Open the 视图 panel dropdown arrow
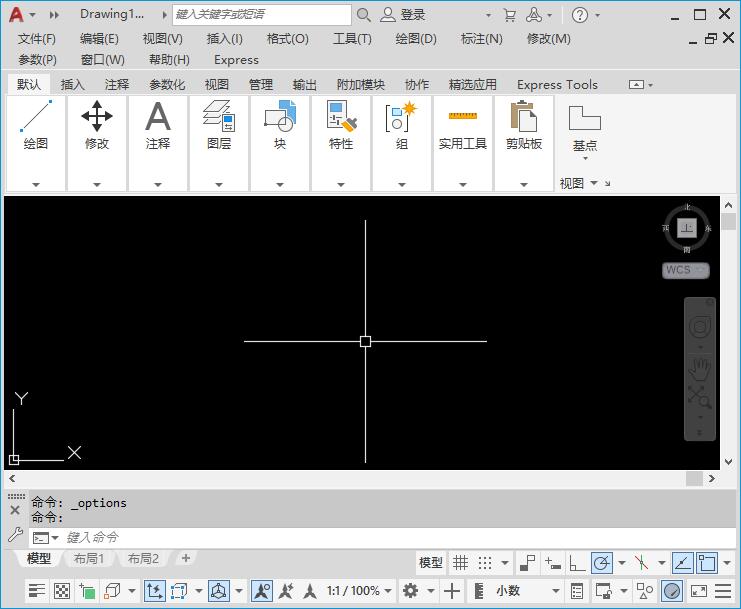This screenshot has width=741, height=609. point(594,183)
